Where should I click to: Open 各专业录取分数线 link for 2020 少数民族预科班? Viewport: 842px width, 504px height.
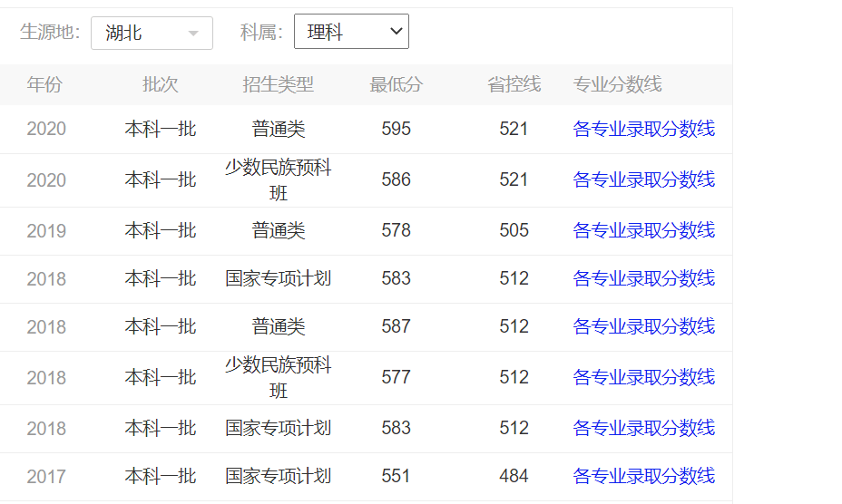tap(644, 179)
